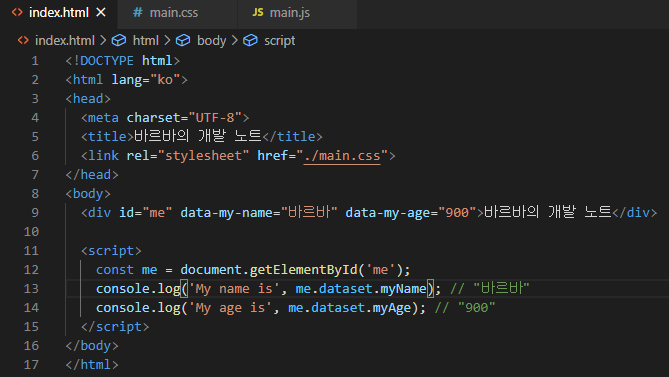669x377 pixels.
Task: Click line number 17 in the gutter
Action: coord(31,365)
